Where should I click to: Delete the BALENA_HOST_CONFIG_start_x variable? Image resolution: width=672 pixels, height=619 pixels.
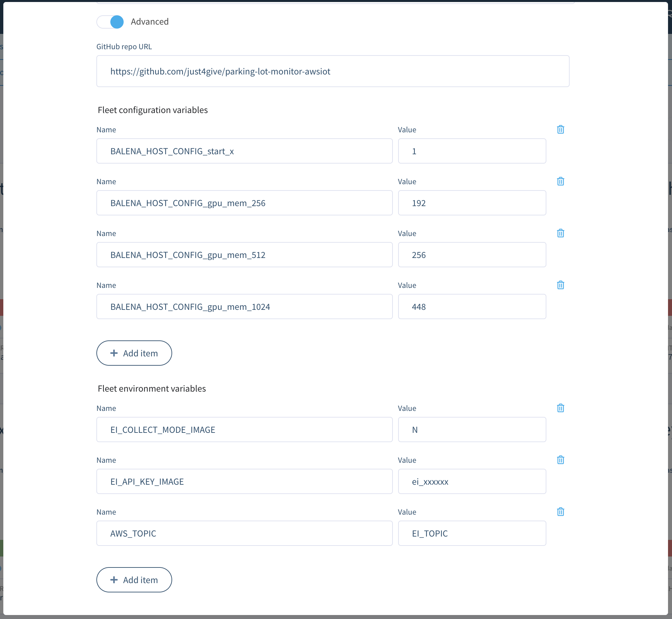tap(561, 130)
